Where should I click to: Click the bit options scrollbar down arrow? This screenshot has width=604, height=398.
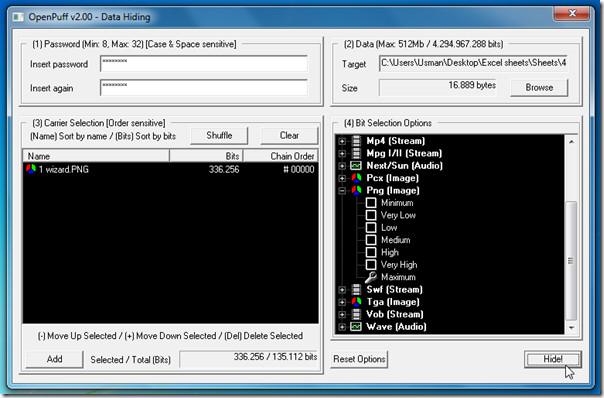[x=571, y=328]
